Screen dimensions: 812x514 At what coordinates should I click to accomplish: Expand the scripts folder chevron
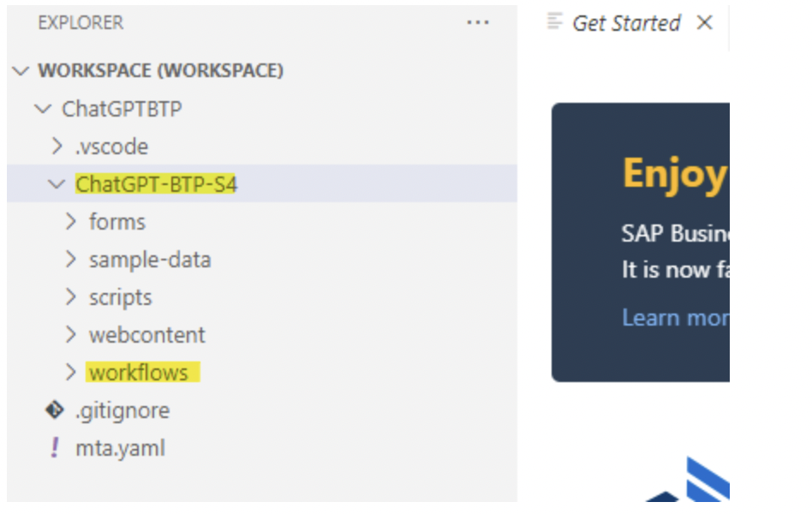[71, 297]
